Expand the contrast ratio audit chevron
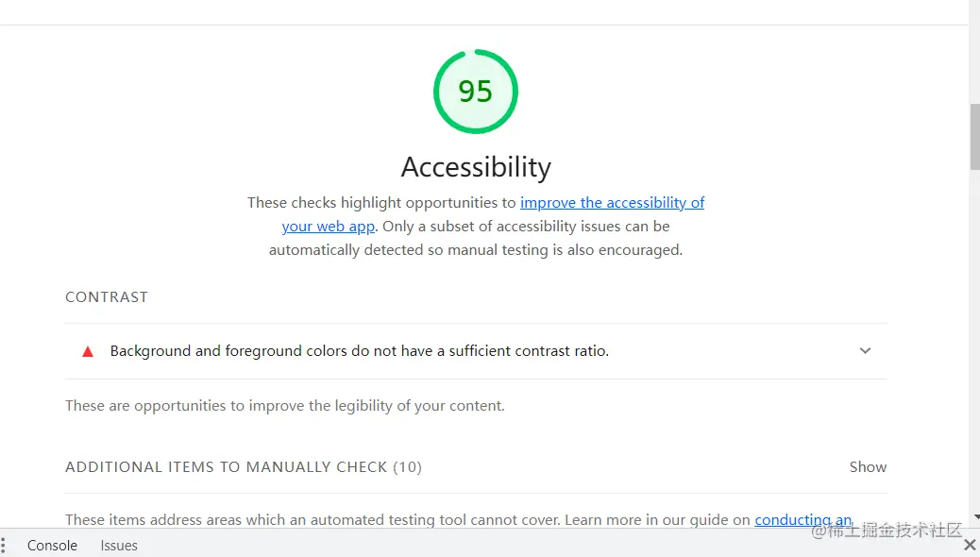This screenshot has height=557, width=980. click(x=865, y=350)
